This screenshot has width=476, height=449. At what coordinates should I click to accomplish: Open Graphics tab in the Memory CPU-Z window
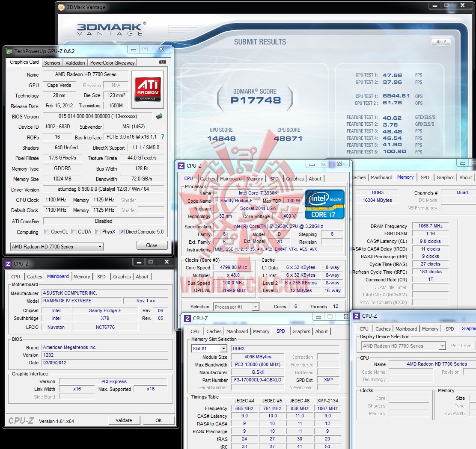[445, 177]
